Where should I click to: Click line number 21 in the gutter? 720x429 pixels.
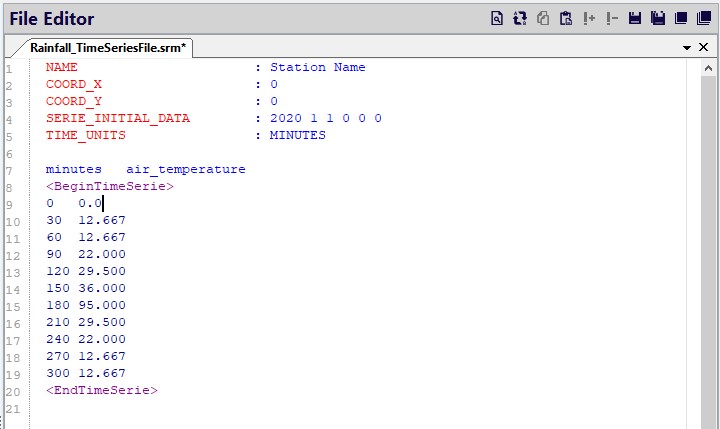click(x=13, y=409)
